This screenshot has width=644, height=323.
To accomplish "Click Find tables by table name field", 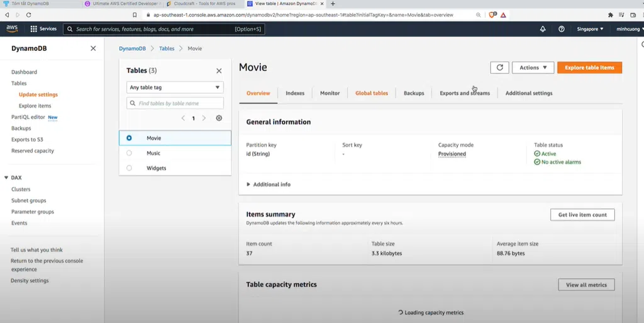I will (x=175, y=103).
